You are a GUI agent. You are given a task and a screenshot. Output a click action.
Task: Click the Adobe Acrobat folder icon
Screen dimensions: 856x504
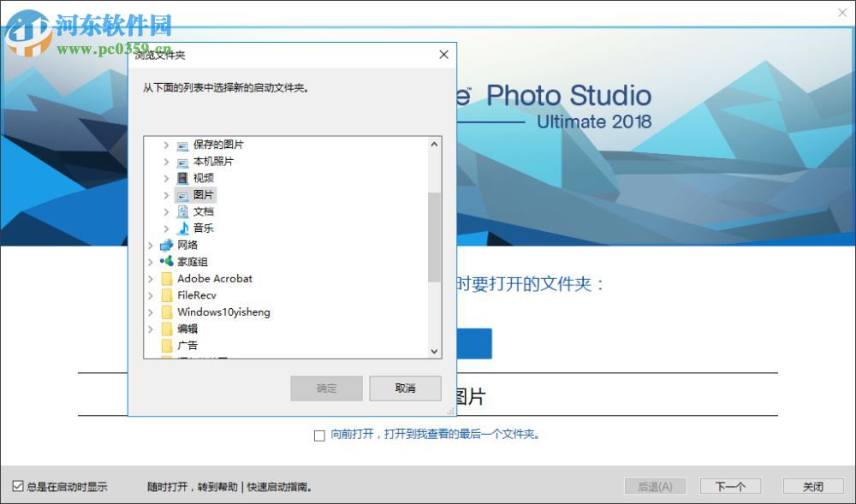coord(167,278)
